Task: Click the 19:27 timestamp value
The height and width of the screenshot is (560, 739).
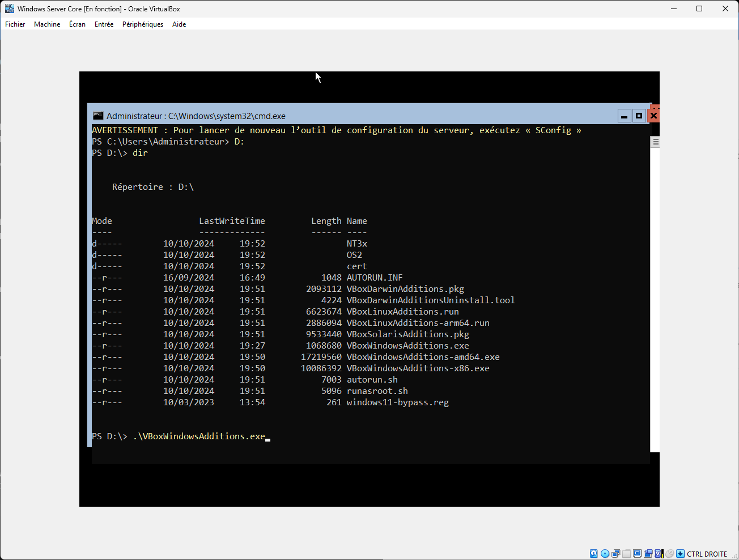Action: click(x=252, y=346)
